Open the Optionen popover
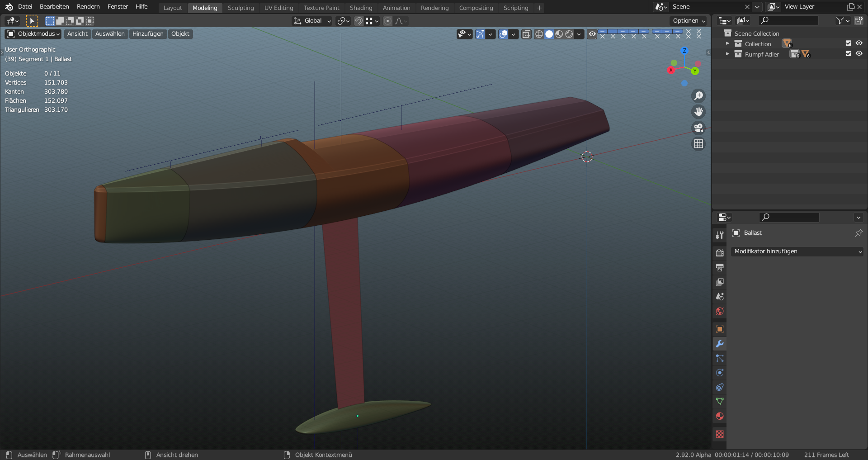 pos(689,21)
